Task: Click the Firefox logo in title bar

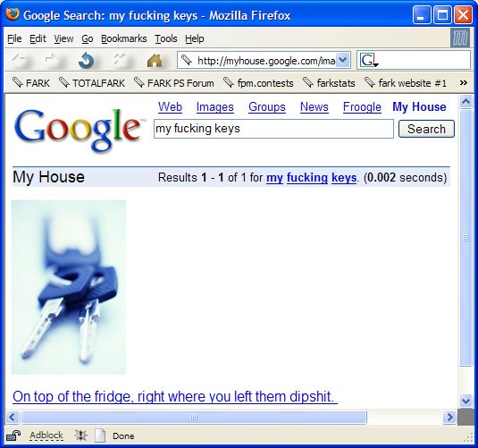Action: pos(13,14)
